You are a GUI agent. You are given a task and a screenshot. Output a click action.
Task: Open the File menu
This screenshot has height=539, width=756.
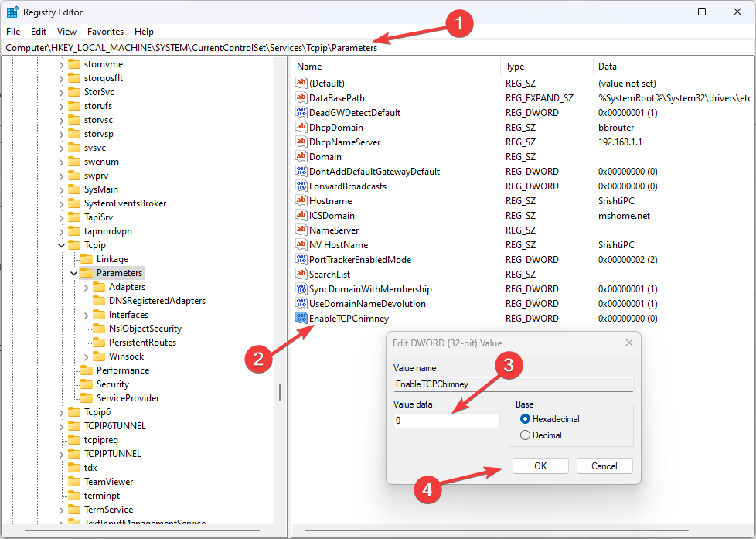(13, 32)
